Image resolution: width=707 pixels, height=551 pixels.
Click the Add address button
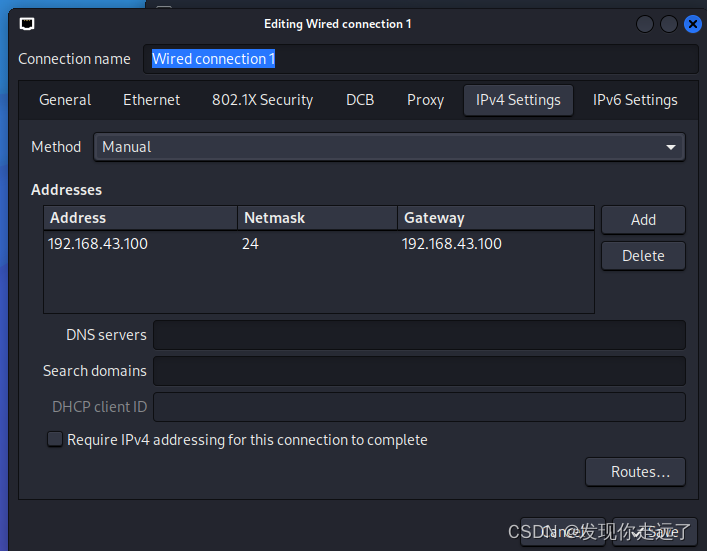pyautogui.click(x=643, y=220)
